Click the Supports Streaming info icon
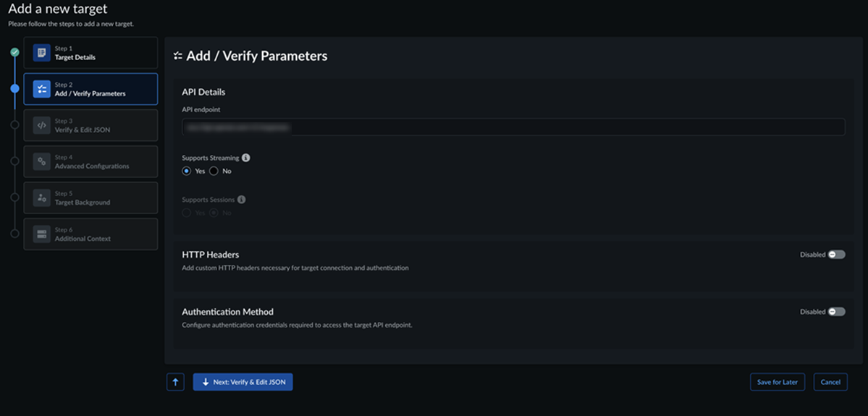This screenshot has width=868, height=416. 246,158
